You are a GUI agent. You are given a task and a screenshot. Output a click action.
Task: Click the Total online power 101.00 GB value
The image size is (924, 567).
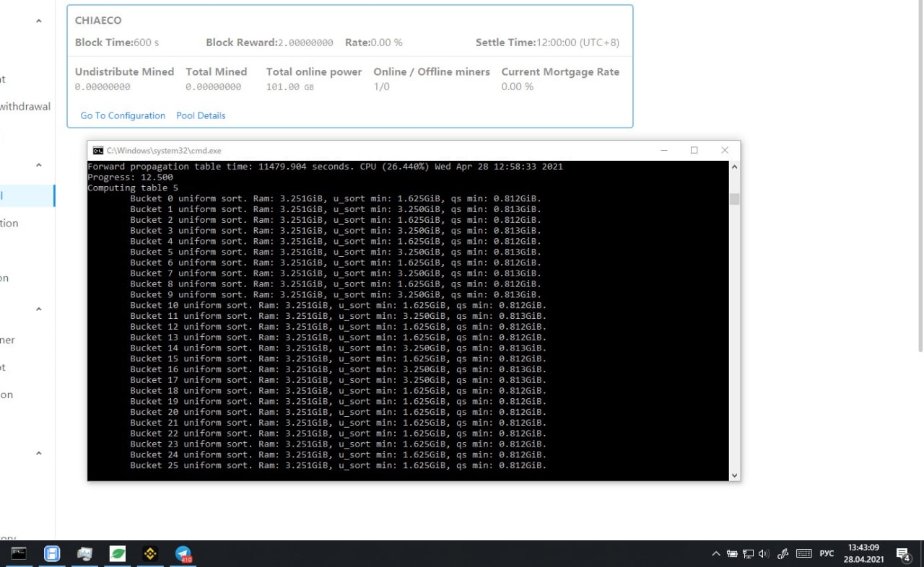pyautogui.click(x=290, y=87)
